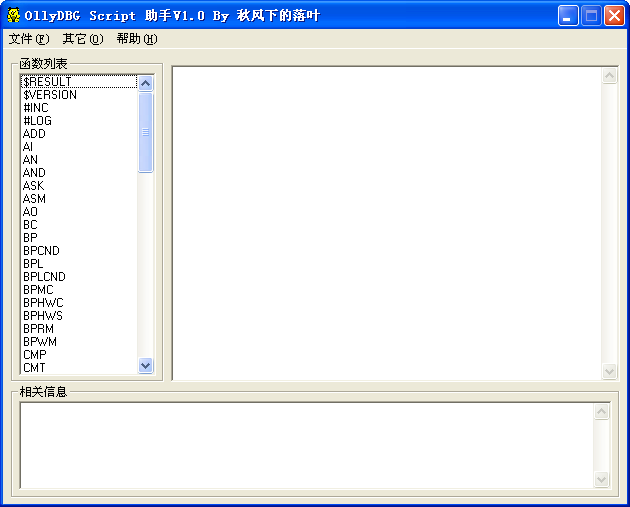Select BPCND in the function list

(41, 251)
